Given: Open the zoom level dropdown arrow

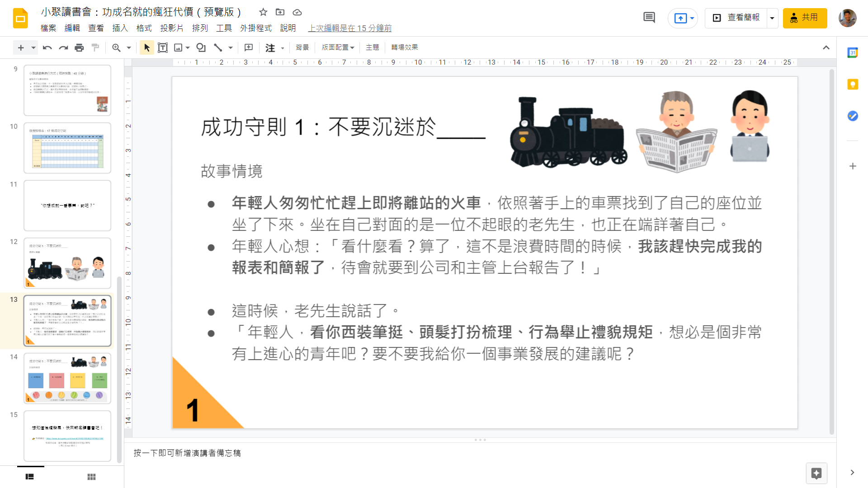Looking at the screenshot, I should [x=129, y=47].
